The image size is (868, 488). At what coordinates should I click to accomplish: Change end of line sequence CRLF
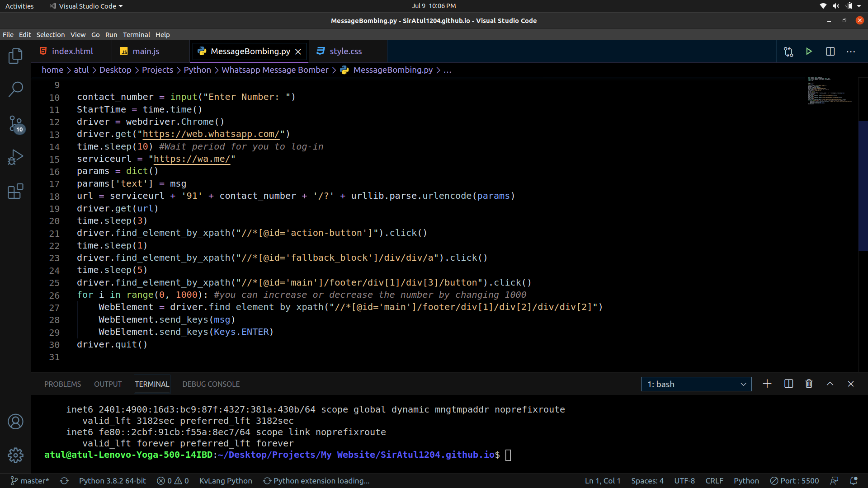pyautogui.click(x=714, y=481)
